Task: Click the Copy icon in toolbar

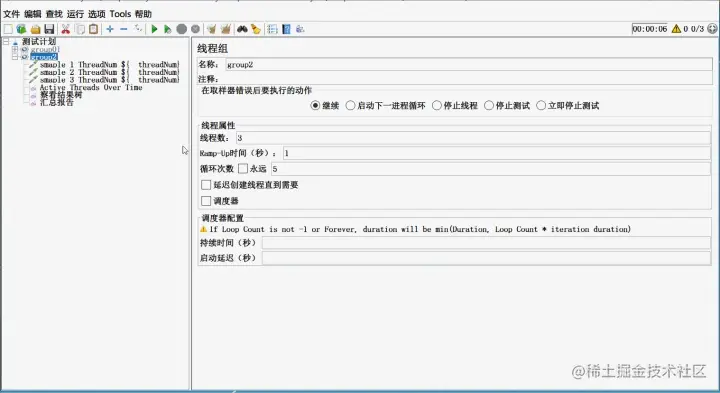Action: tap(80, 29)
